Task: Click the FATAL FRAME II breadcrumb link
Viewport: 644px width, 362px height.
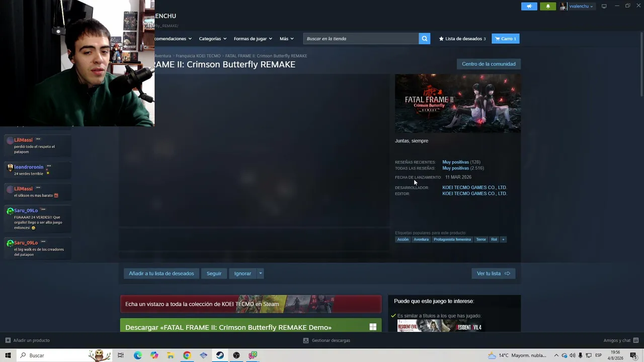Action: tap(266, 56)
